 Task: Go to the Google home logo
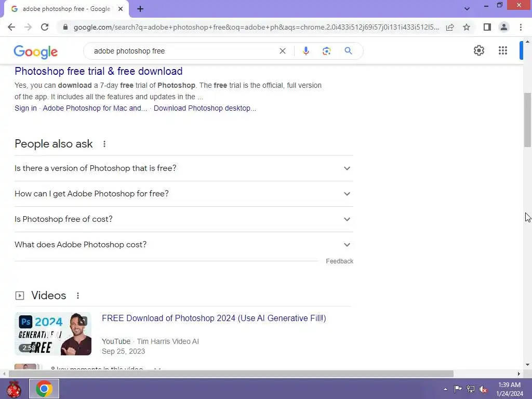coord(36,51)
